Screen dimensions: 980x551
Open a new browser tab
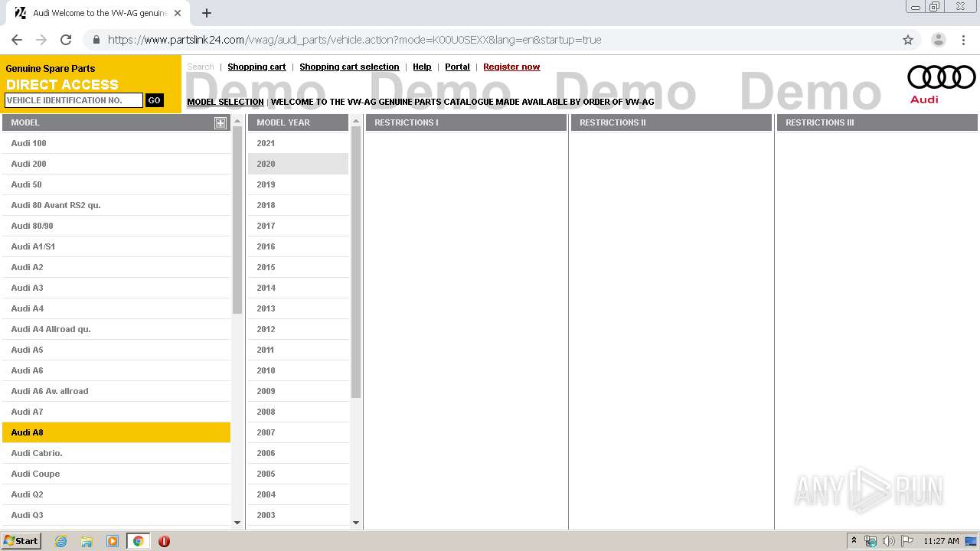pyautogui.click(x=207, y=13)
